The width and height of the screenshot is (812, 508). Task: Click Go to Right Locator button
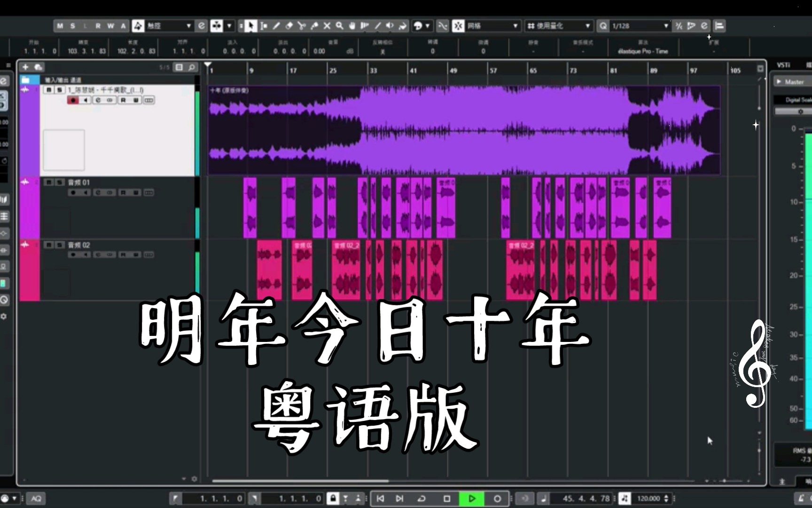(x=400, y=498)
